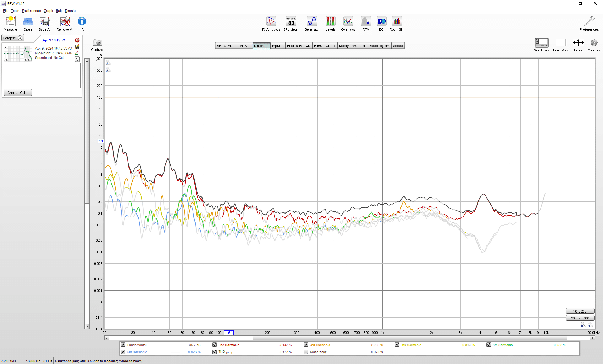Screen dimensions: 603x364
Task: Open the Room Sim tool
Action: tap(397, 24)
